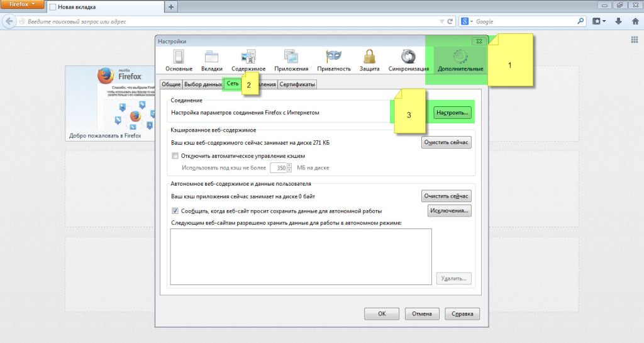Open the Приложения settings panel
Screen dimensions: 644x343
(291, 60)
